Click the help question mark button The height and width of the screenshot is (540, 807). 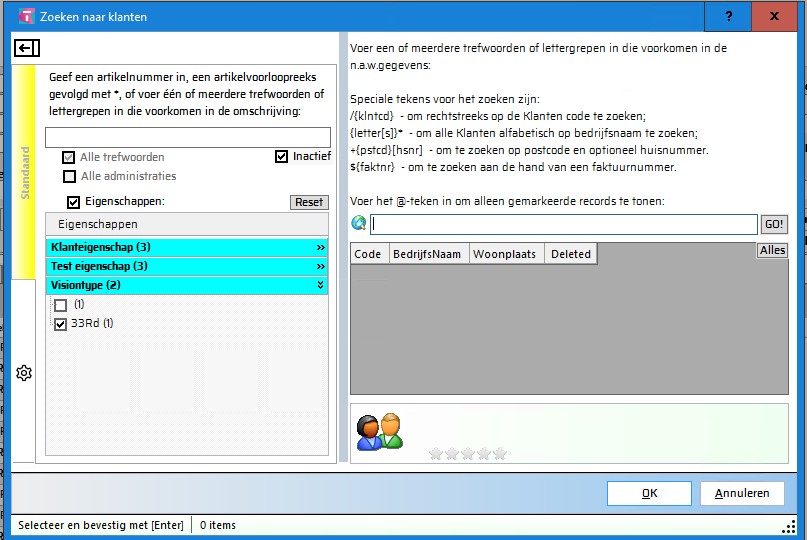730,16
